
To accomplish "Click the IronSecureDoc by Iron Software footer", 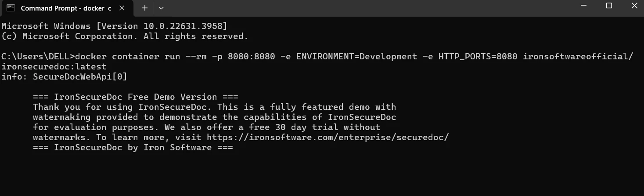I will (x=133, y=148).
